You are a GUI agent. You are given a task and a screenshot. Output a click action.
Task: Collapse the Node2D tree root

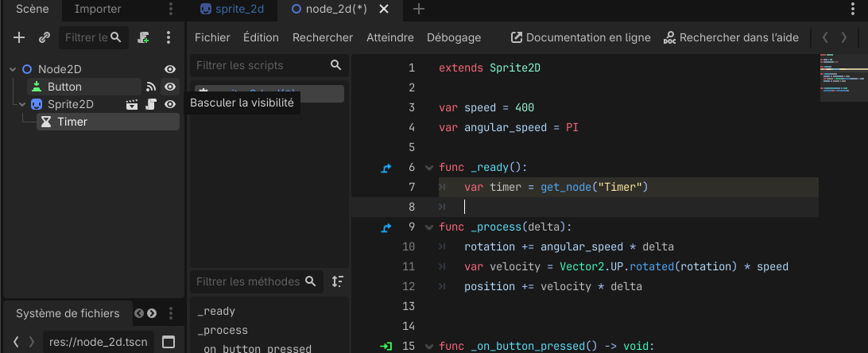(12, 70)
